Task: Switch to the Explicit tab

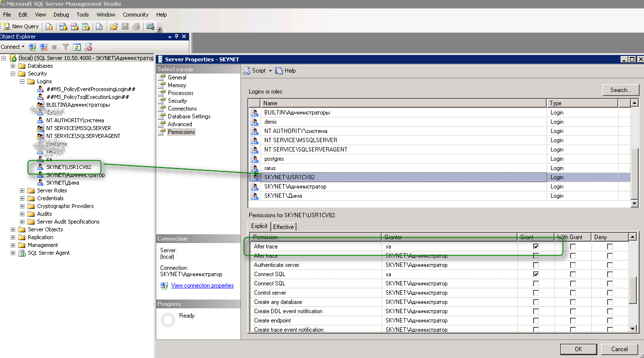Action: click(259, 226)
